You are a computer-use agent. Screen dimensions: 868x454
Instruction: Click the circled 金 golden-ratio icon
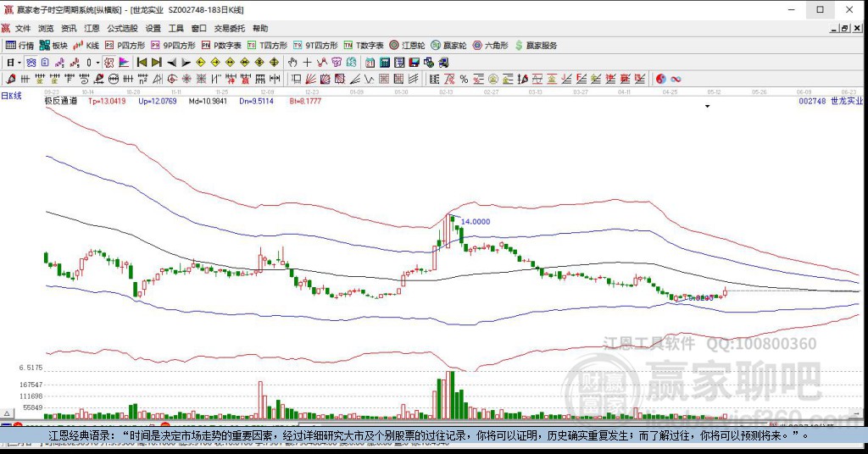[x=492, y=79]
